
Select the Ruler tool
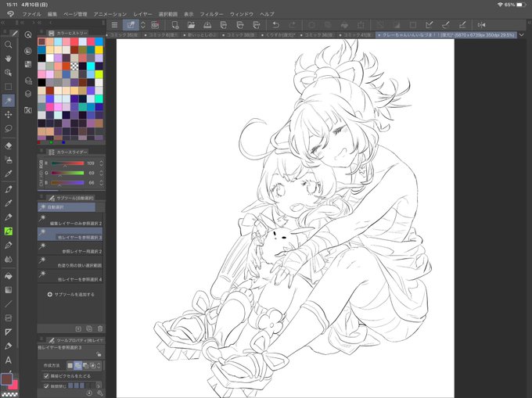pyautogui.click(x=9, y=332)
